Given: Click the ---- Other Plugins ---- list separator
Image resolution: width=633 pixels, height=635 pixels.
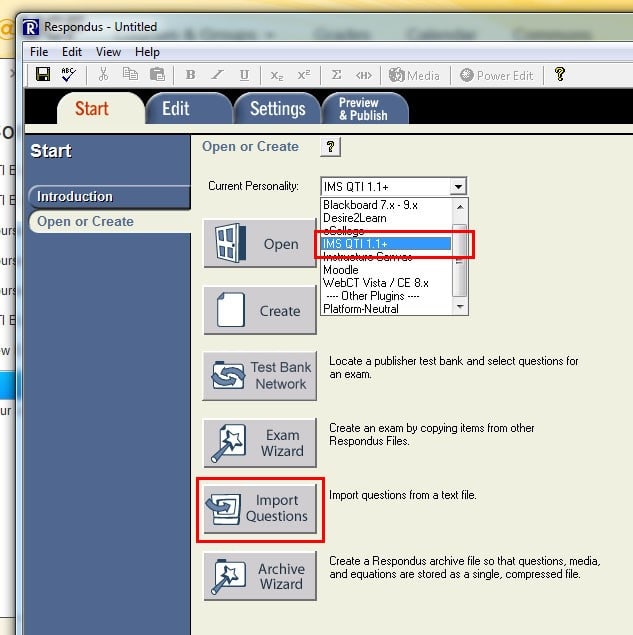Looking at the screenshot, I should (386, 296).
